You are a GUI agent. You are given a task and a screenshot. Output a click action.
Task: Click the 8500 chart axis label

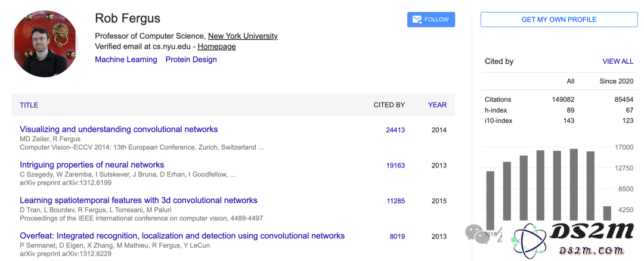point(626,189)
